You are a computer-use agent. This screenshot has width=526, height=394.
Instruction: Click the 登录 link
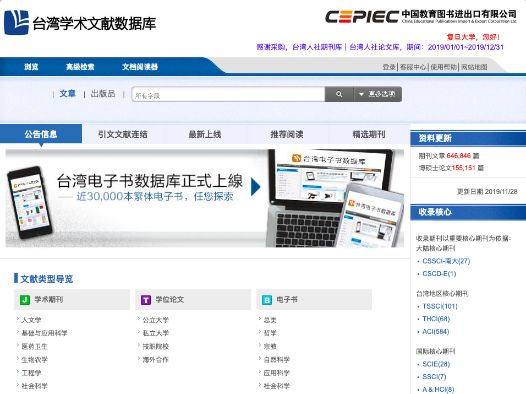pos(389,67)
